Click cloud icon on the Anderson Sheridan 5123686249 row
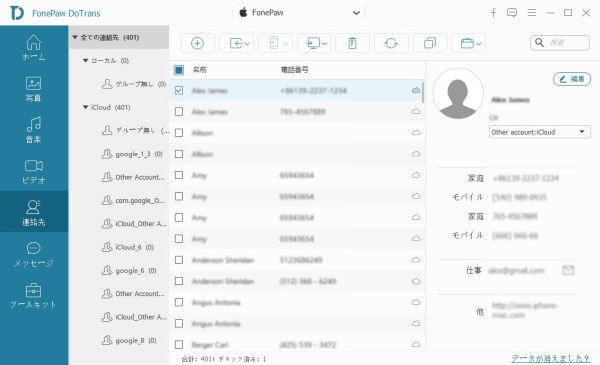600x365 pixels. 416,260
